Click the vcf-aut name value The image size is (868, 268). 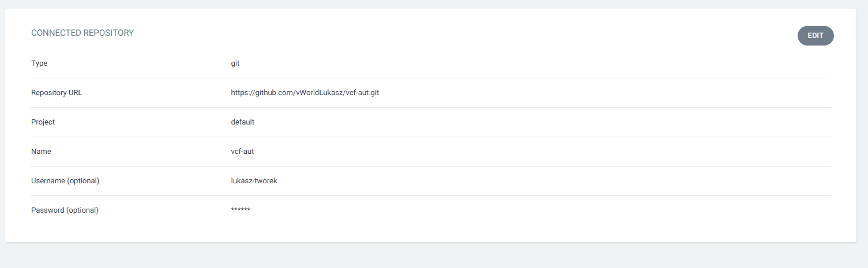click(x=242, y=152)
